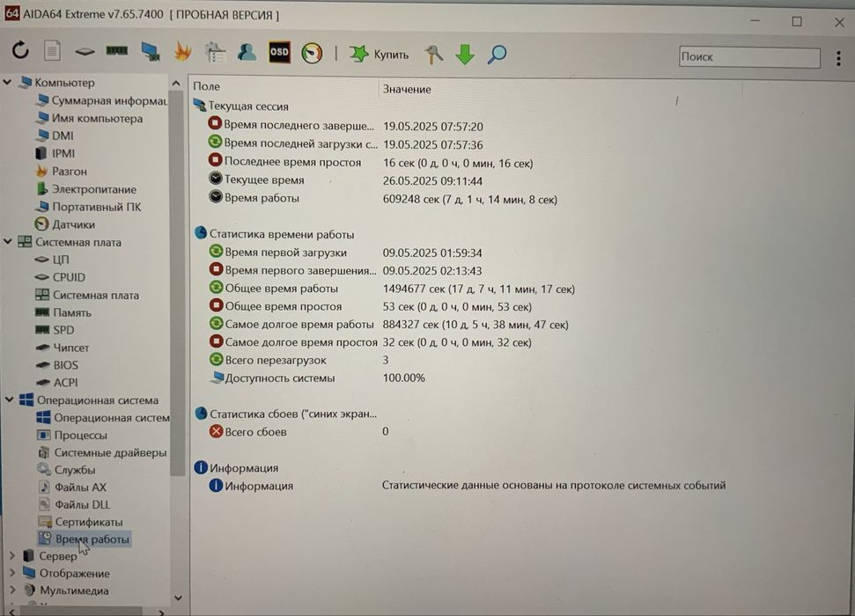Viewport: 855px width, 616px height.
Task: Open the Report toolbar icon
Action: click(x=52, y=51)
